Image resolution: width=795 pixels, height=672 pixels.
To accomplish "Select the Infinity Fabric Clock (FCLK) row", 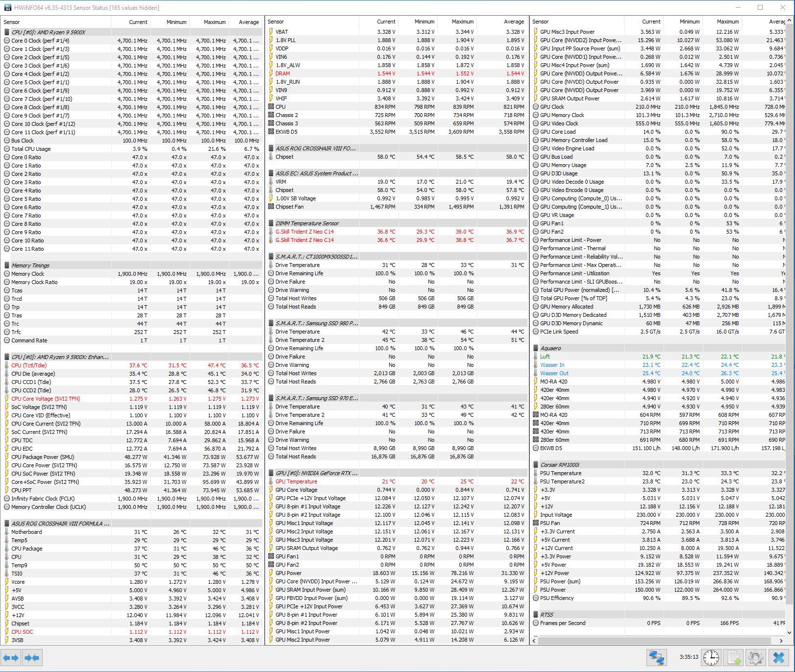I will click(x=132, y=499).
